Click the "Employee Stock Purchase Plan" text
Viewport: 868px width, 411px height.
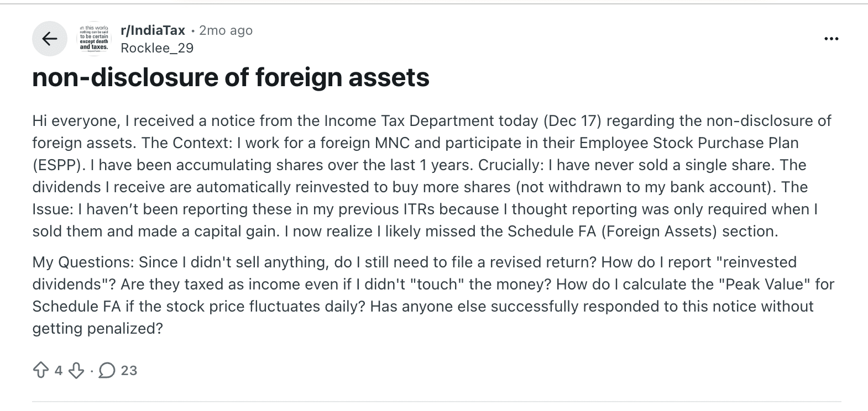(x=689, y=143)
